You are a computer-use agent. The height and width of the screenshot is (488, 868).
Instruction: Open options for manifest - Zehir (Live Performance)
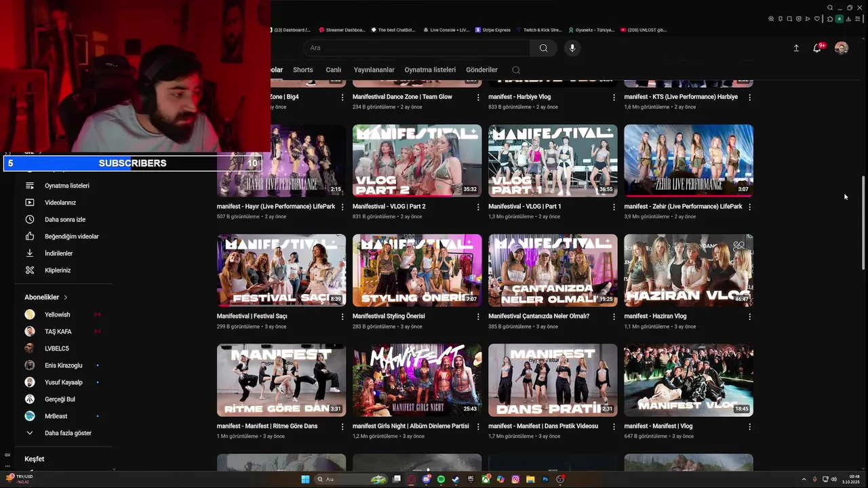[x=749, y=207]
